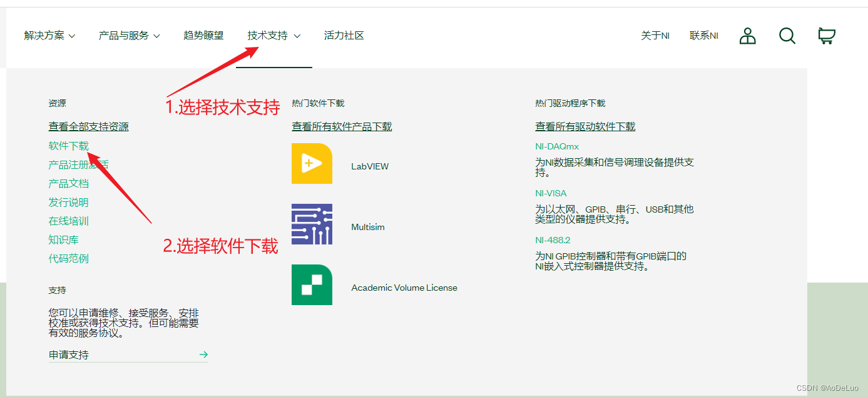Click the 您可以申请维修 support paragraph
The width and height of the screenshot is (868, 397).
coord(124,323)
